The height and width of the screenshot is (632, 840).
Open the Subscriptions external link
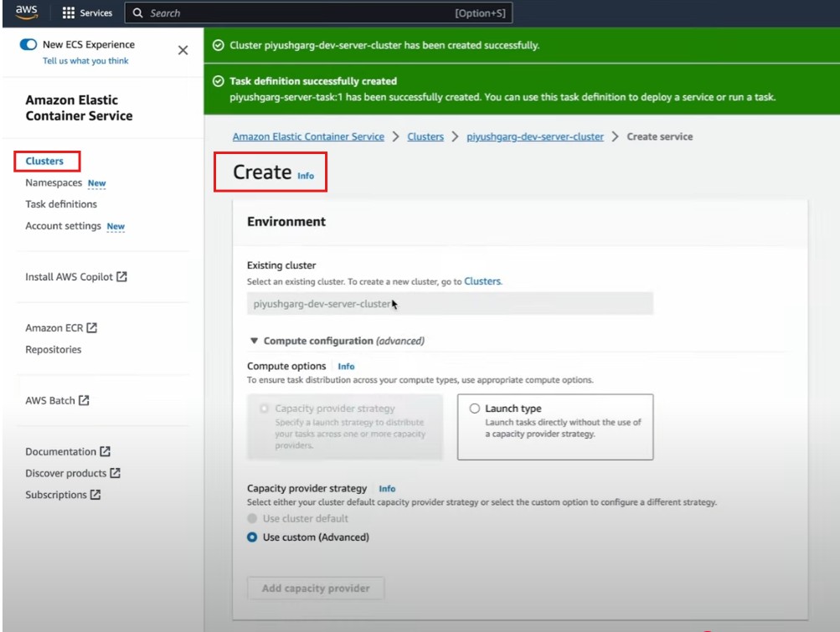(63, 496)
